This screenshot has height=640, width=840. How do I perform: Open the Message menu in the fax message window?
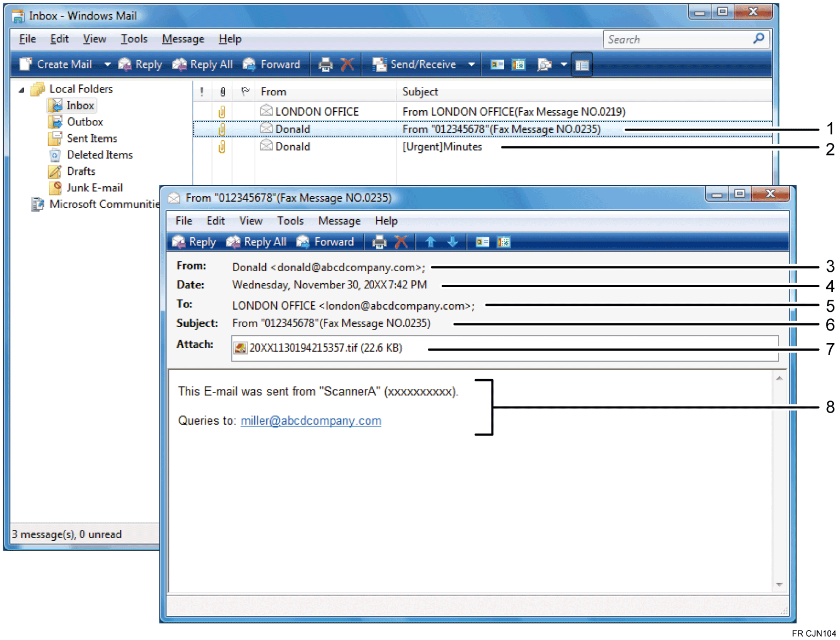pos(339,221)
